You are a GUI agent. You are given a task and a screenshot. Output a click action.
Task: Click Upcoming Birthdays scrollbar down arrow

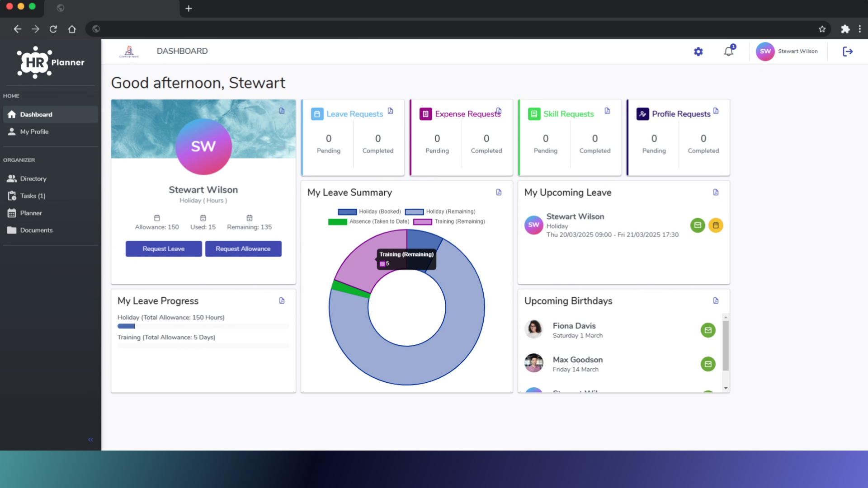click(726, 388)
